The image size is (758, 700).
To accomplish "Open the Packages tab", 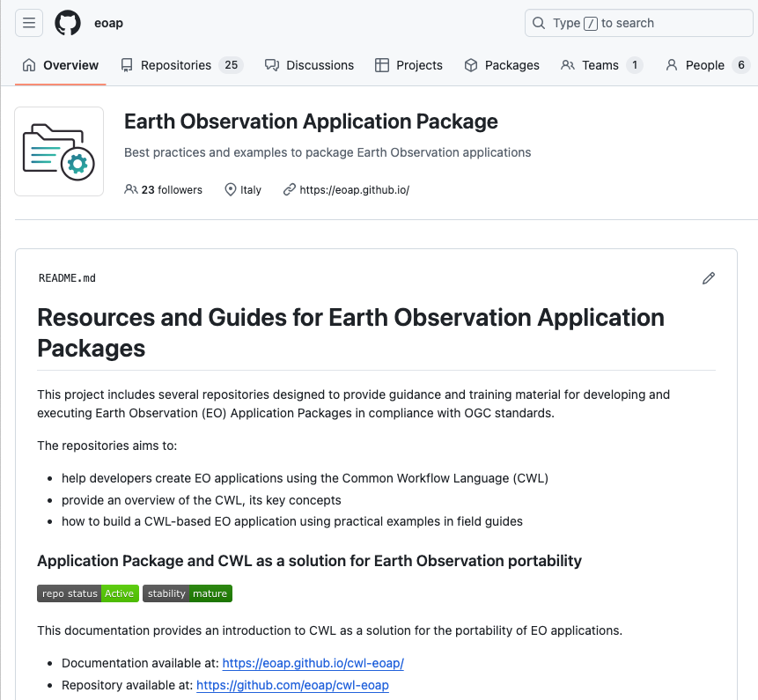I will [x=502, y=65].
